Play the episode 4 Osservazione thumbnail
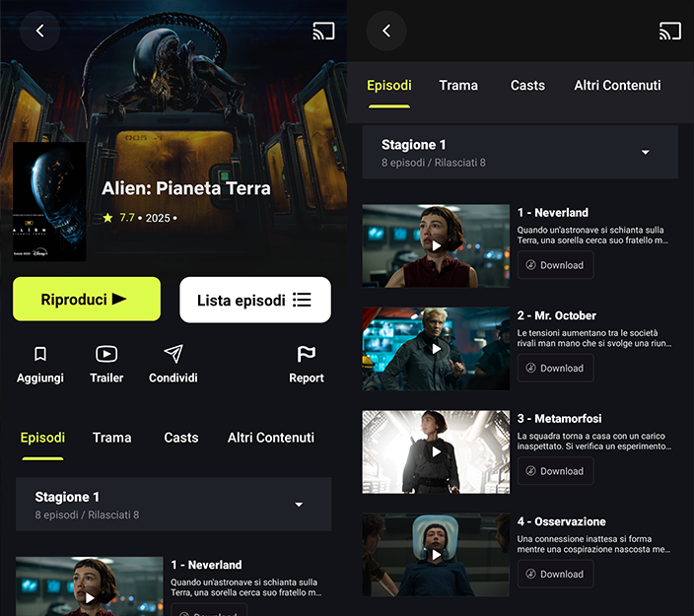This screenshot has width=694, height=616. pyautogui.click(x=436, y=555)
